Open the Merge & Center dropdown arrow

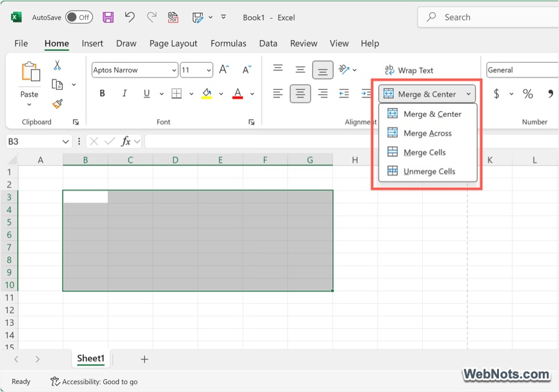(469, 94)
